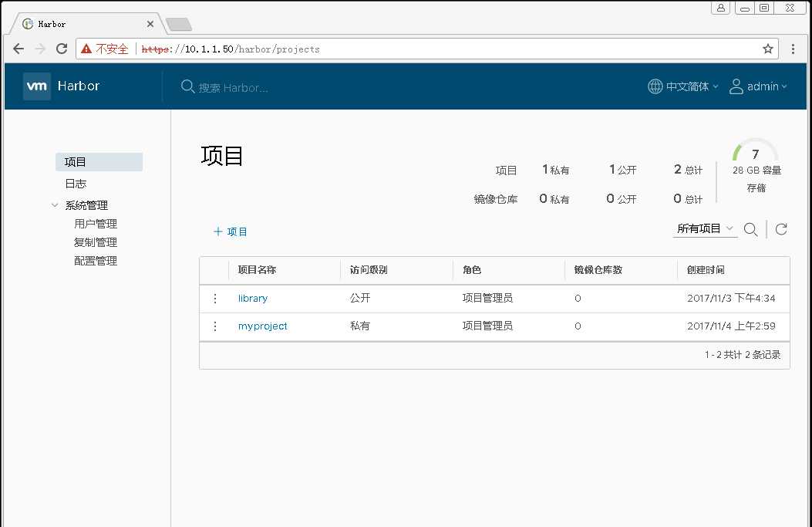
Task: Reload the browser page
Action: (62, 49)
